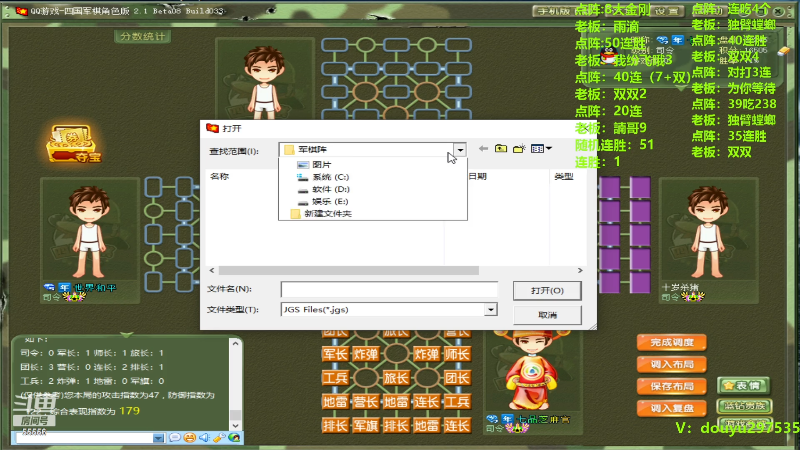Image resolution: width=800 pixels, height=450 pixels.
Task: Click the chat log scroll-up arrow
Action: click(x=235, y=344)
